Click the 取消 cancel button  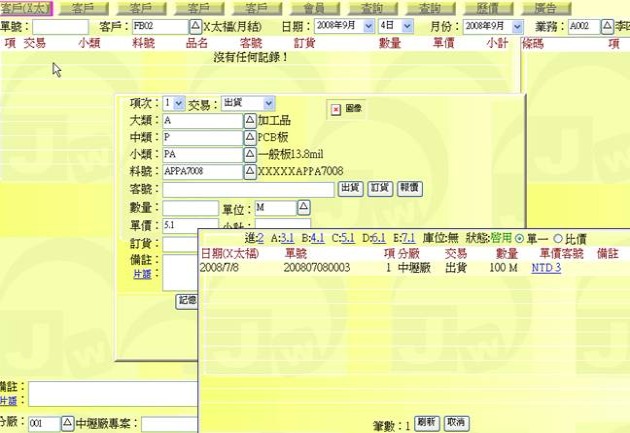coord(456,423)
